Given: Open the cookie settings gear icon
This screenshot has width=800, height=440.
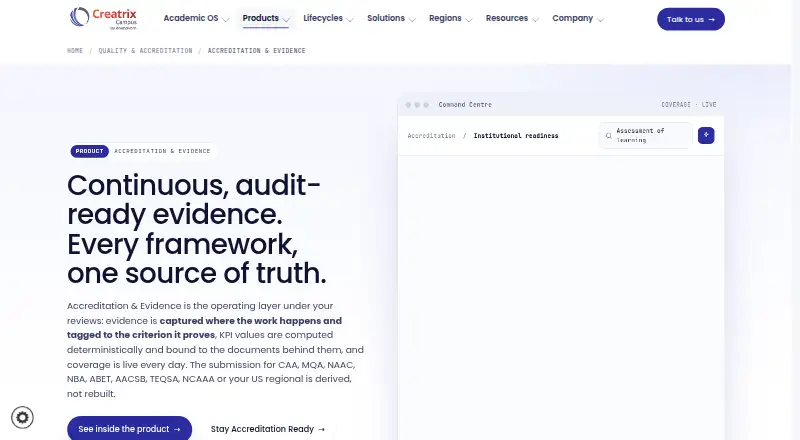Looking at the screenshot, I should click(22, 418).
